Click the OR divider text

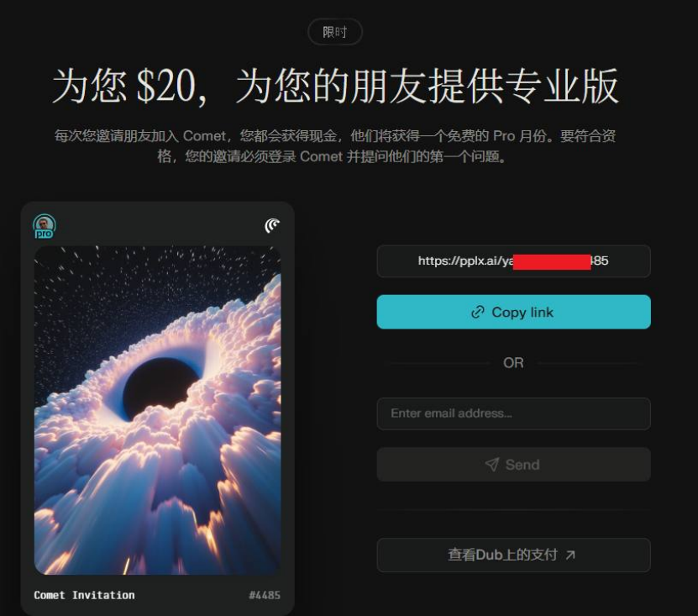[513, 363]
